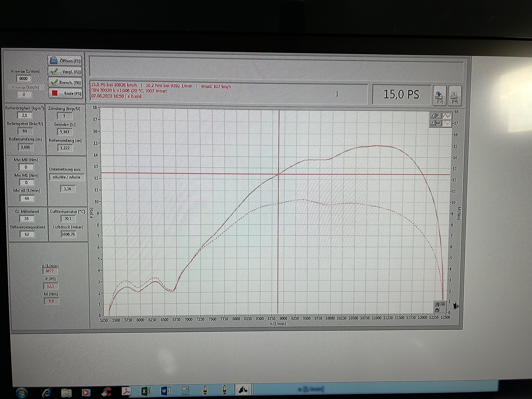The width and height of the screenshot is (532, 399).
Task: Click the Lufttemperatur field showing 20,1
Action: tap(68, 219)
